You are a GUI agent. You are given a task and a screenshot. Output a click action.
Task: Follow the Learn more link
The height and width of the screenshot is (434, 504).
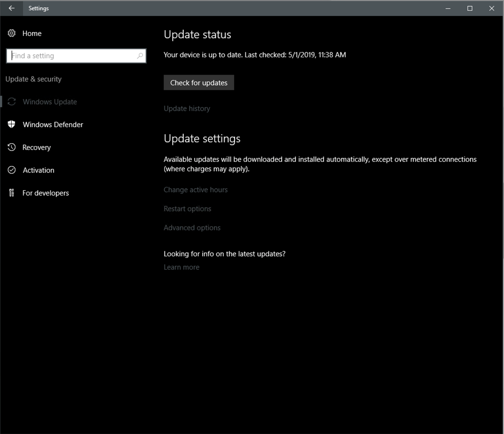(181, 267)
